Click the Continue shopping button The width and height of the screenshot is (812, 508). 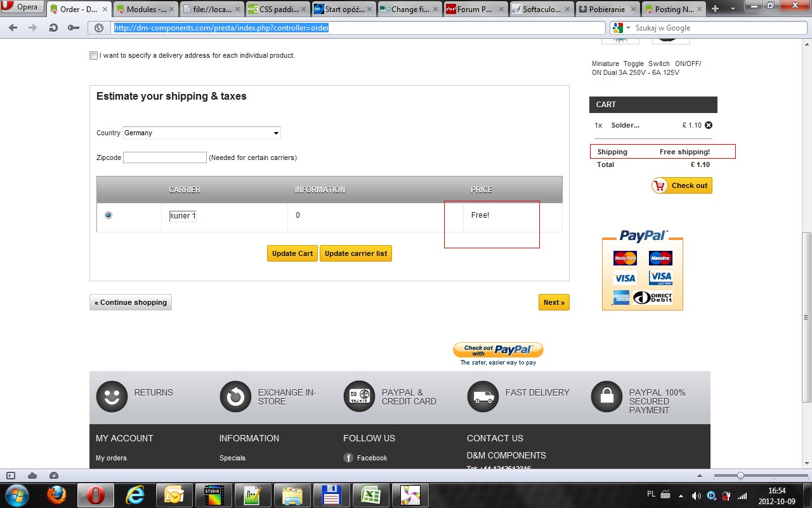[131, 302]
